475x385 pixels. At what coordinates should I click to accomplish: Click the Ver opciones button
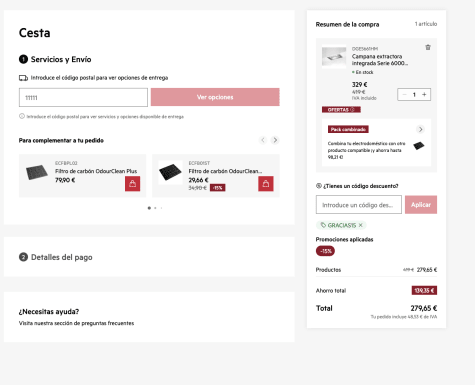pos(215,97)
